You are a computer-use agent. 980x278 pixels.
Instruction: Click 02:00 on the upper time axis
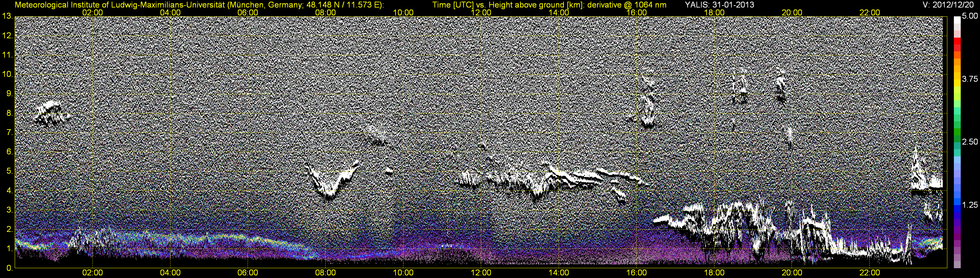(92, 12)
